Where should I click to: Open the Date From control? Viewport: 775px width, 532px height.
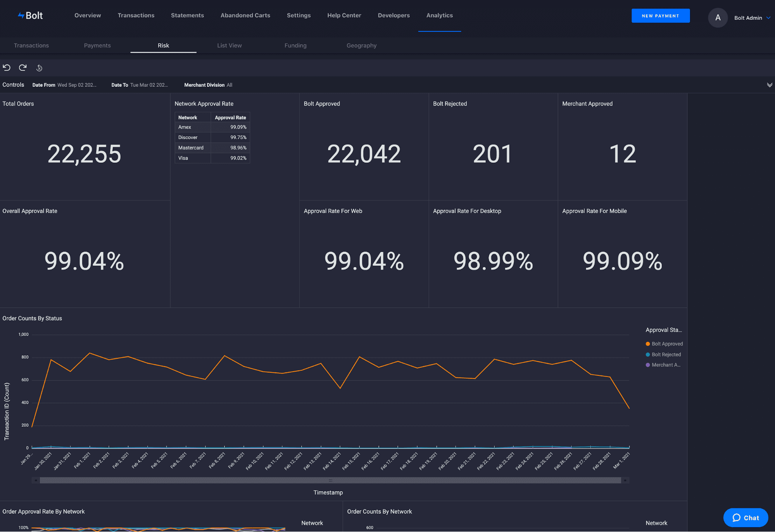coord(64,85)
